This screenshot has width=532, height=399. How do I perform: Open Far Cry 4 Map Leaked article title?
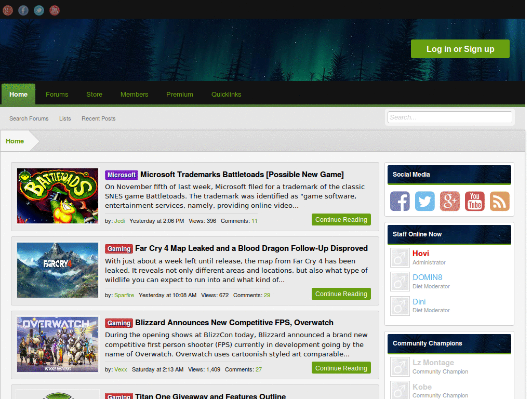pos(251,248)
